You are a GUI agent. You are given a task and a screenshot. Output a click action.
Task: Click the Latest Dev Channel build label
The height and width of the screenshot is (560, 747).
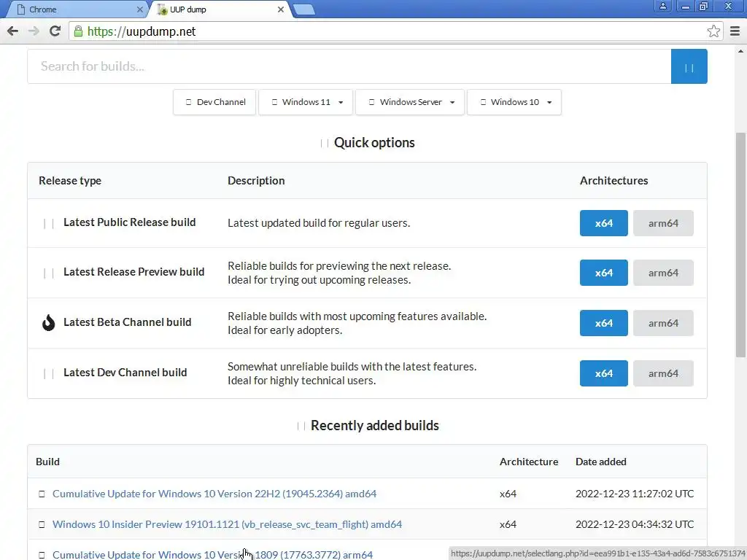tap(125, 373)
